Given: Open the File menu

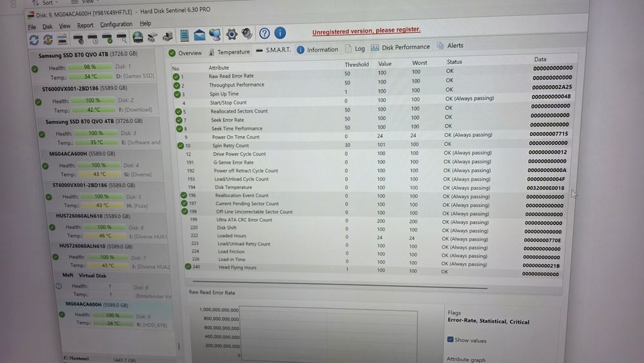Looking at the screenshot, I should (x=32, y=27).
